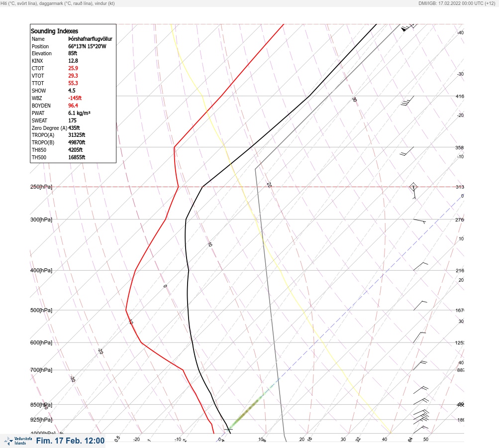The image size is (499, 448).
Task: Select the KINX value 12.8
Action: pos(73,61)
